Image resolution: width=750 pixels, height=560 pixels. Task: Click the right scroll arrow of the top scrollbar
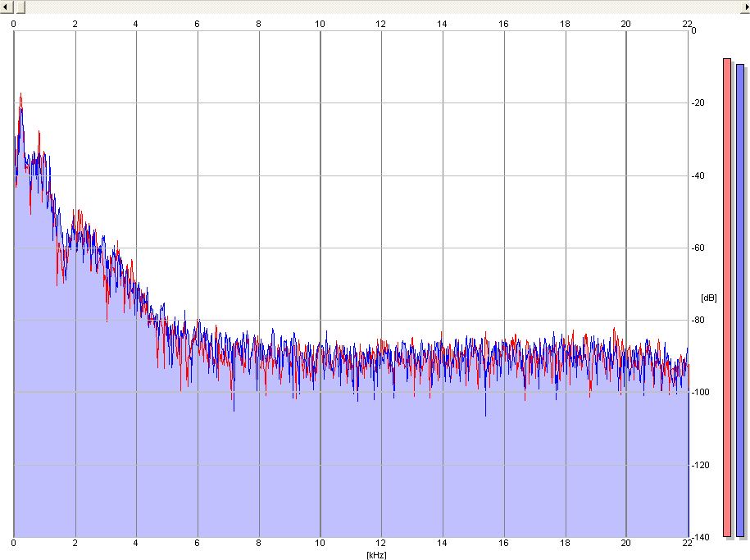pyautogui.click(x=744, y=7)
